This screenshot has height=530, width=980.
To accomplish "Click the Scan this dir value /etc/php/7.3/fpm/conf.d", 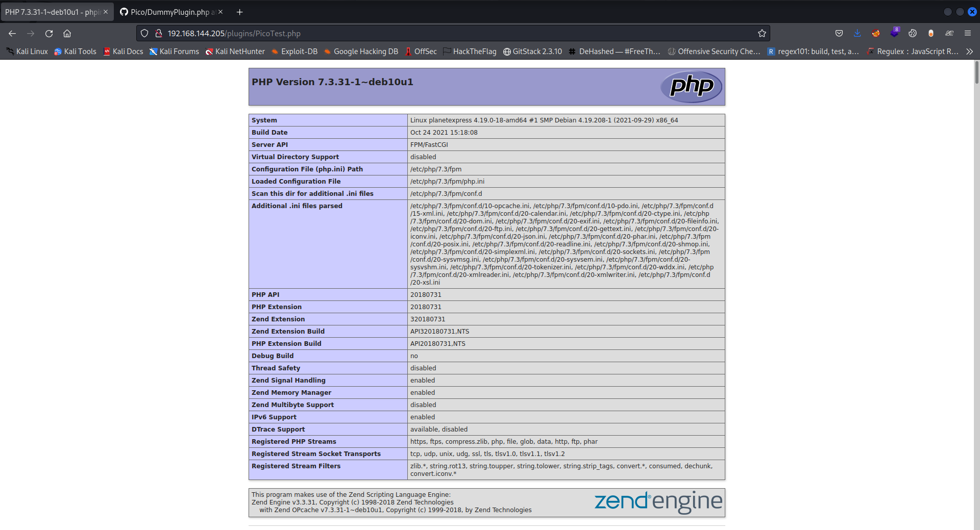I will pos(446,194).
